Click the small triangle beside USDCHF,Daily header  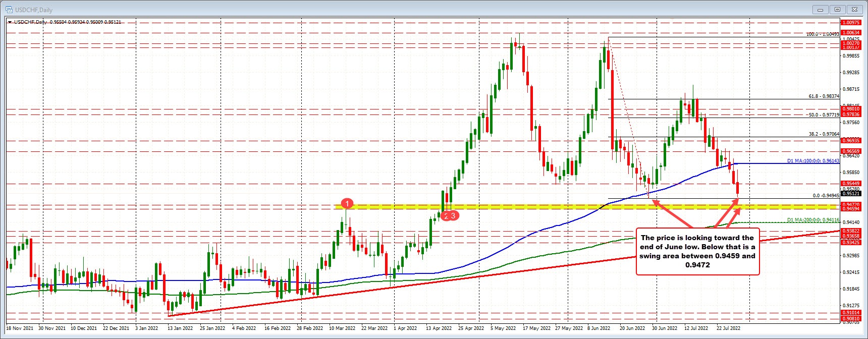coord(10,22)
